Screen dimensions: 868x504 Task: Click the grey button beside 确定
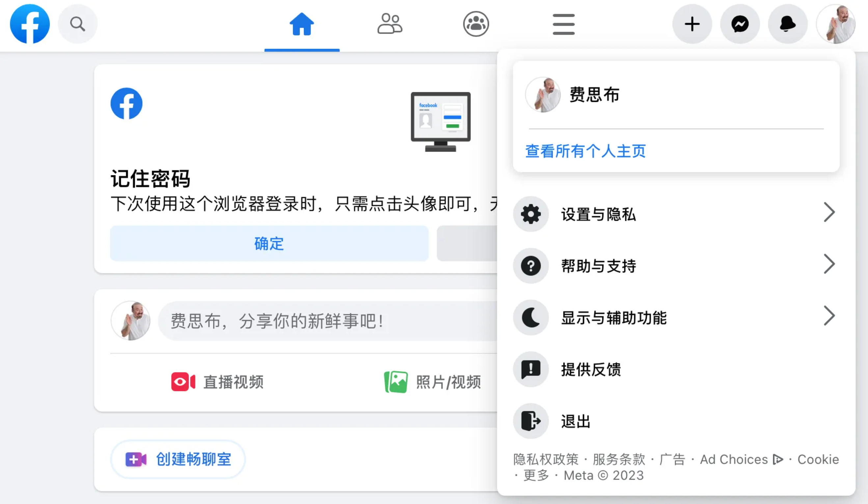click(467, 243)
